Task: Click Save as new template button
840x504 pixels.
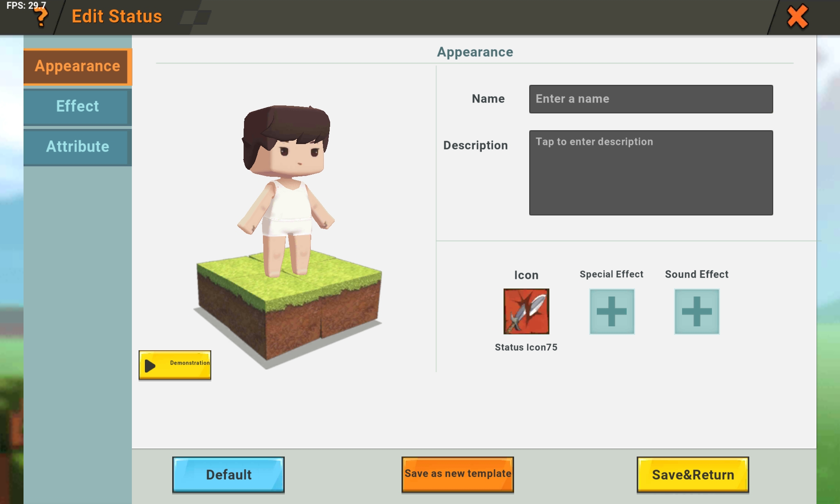Action: tap(457, 473)
